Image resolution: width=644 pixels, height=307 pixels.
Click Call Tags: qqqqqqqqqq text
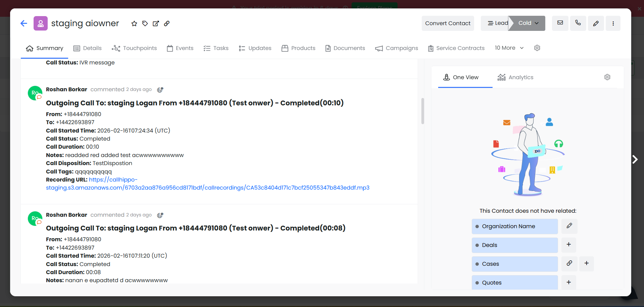point(79,171)
